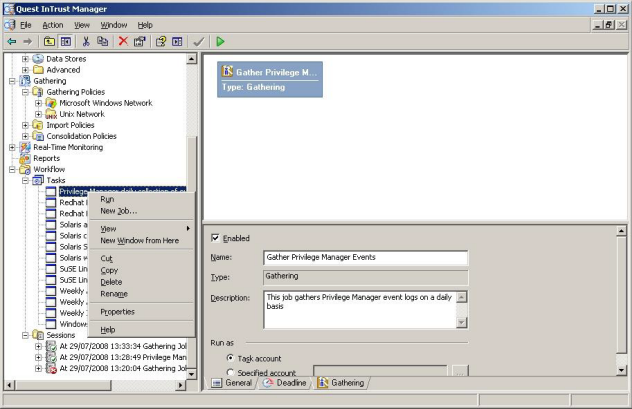632x409 pixels.
Task: Switch to the Gathering tab
Action: [x=341, y=383]
